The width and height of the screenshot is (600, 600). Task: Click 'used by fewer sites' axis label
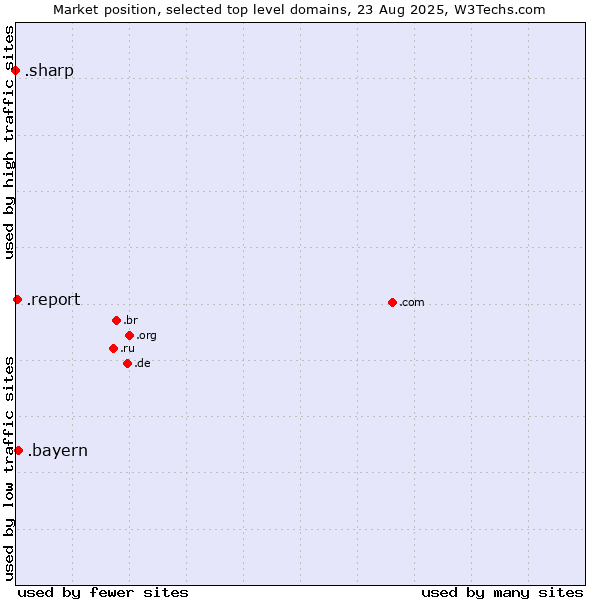[x=103, y=593]
